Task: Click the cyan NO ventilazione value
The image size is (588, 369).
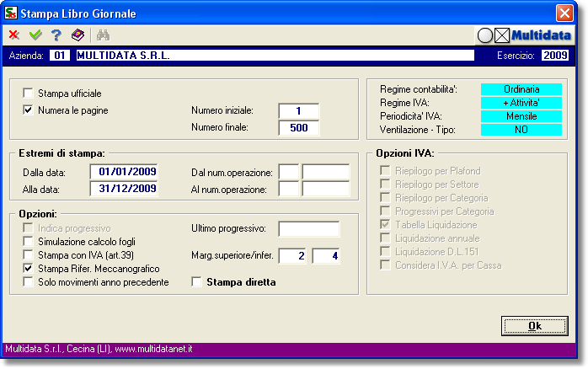Action: pos(521,130)
